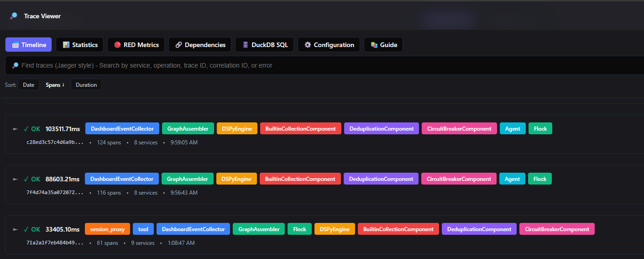The width and height of the screenshot is (644, 259).
Task: Open the Configuration tab
Action: point(329,45)
